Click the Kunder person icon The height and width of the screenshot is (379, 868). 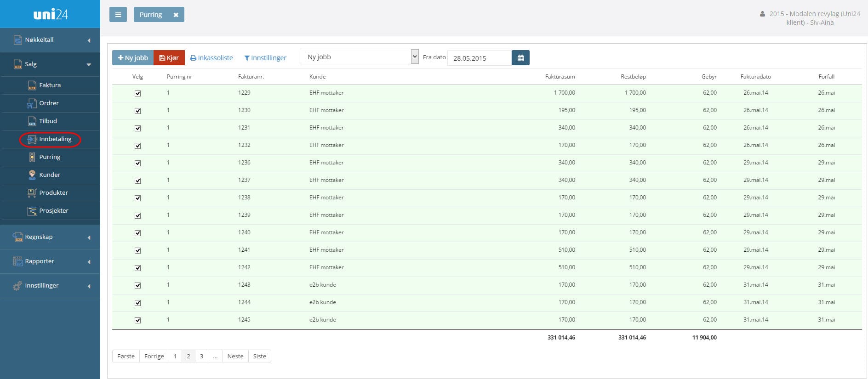click(32, 175)
